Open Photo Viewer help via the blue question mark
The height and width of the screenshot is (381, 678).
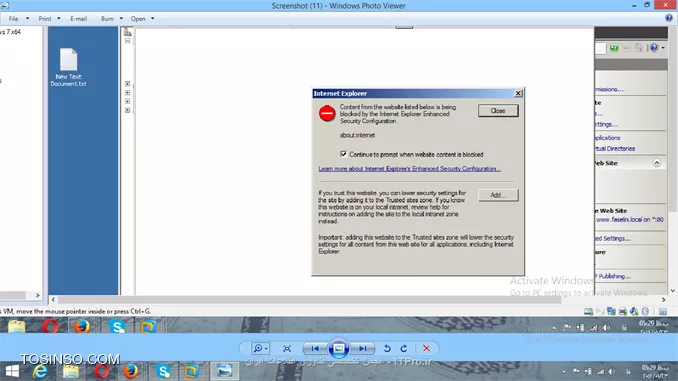click(668, 18)
